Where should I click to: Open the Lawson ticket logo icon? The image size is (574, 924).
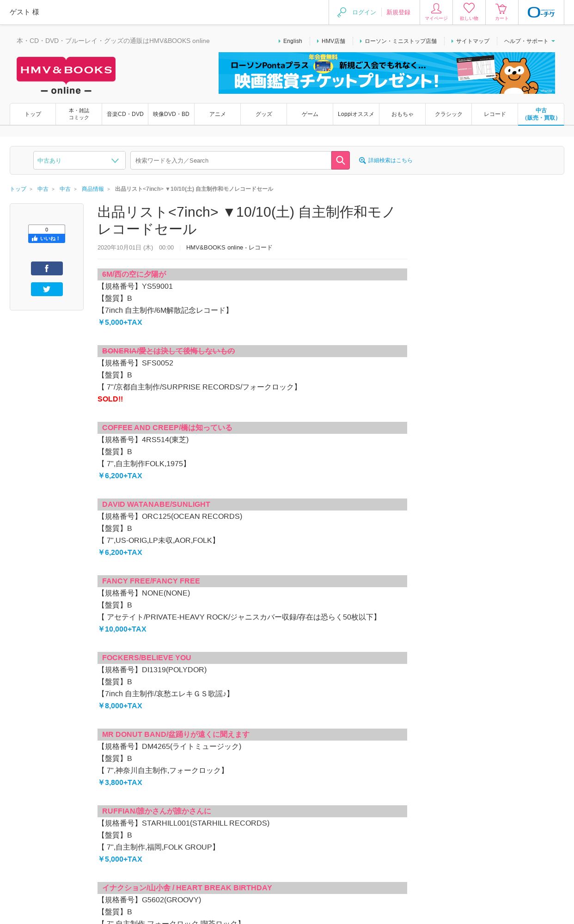(541, 12)
